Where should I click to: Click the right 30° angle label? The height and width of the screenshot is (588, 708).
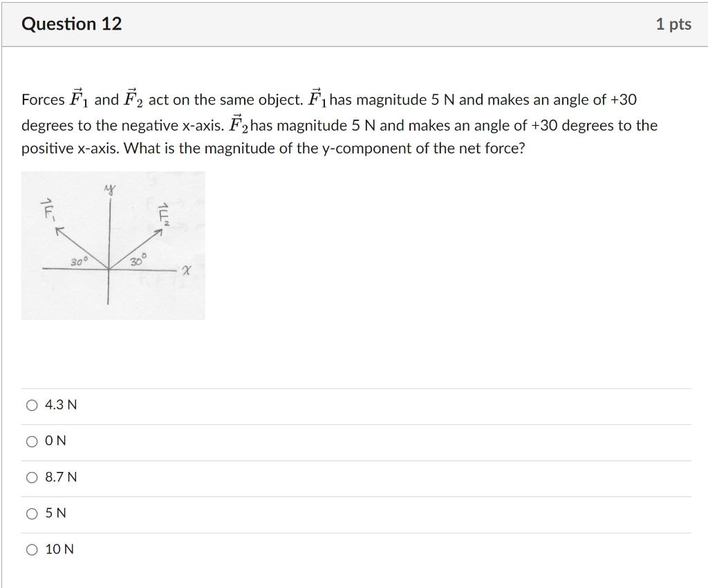[x=138, y=260]
